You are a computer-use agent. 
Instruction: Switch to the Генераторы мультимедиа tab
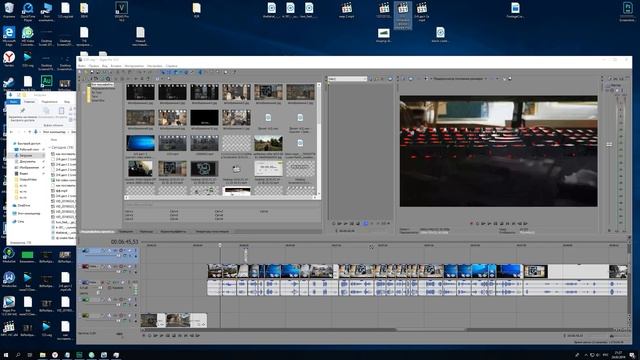(x=212, y=231)
